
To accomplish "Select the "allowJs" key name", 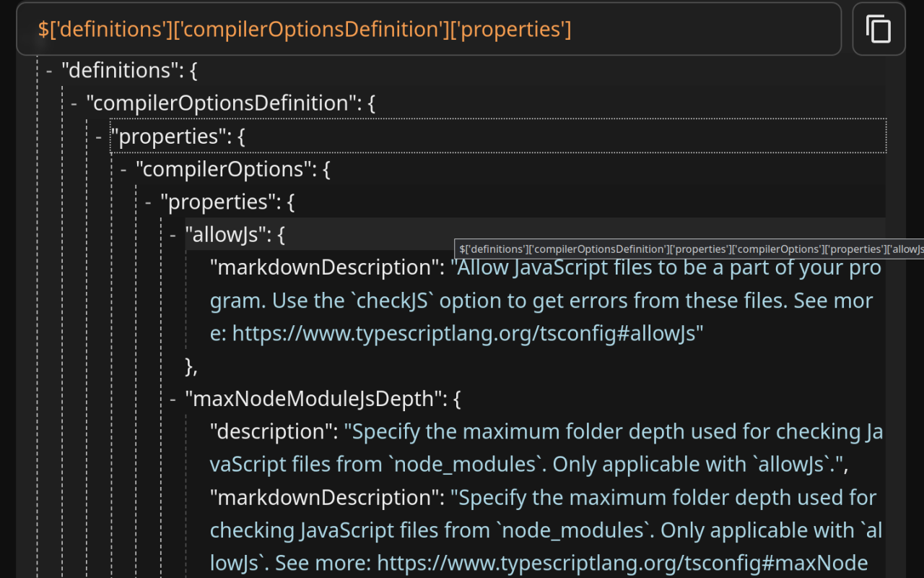I will (x=224, y=234).
